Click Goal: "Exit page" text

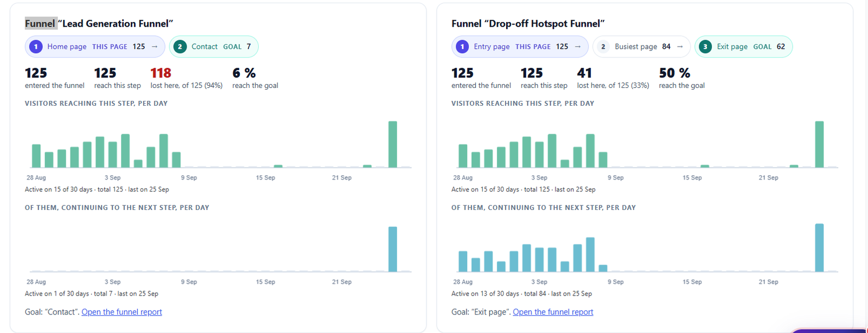(x=481, y=312)
